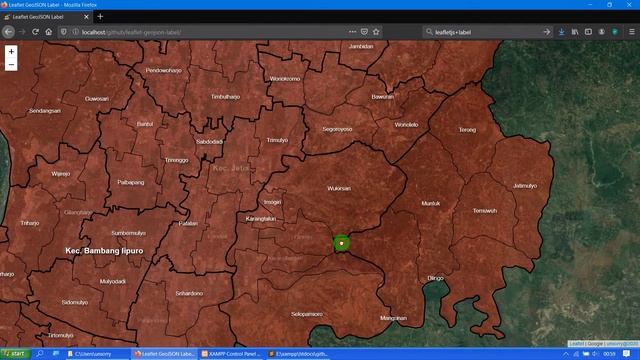Click the system clock in tray

[609, 354]
